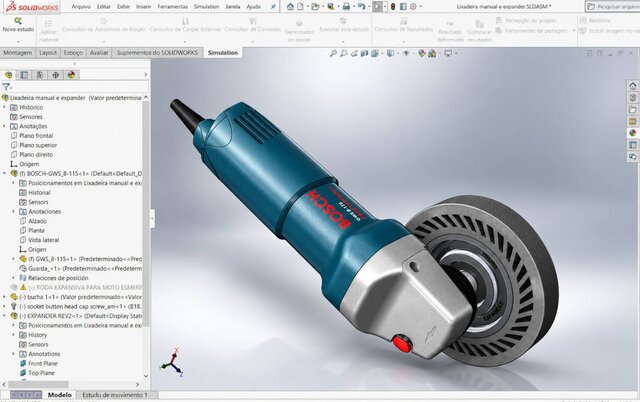Expand the Anotações tree node
640x402 pixels.
pyautogui.click(x=4, y=126)
